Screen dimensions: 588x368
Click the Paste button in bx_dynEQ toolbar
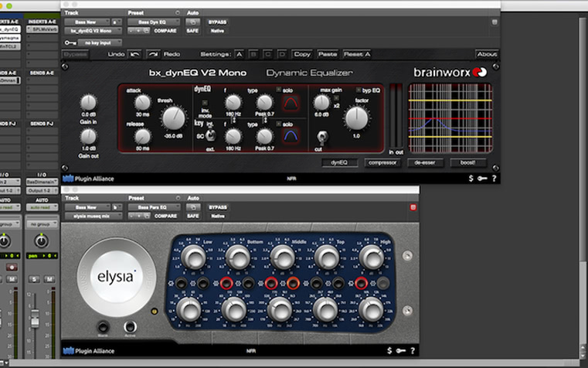coord(328,54)
